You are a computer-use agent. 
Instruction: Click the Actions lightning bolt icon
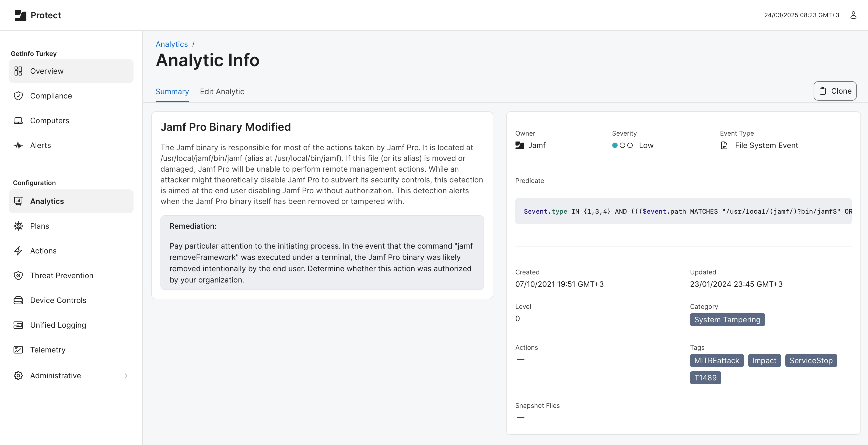click(18, 251)
